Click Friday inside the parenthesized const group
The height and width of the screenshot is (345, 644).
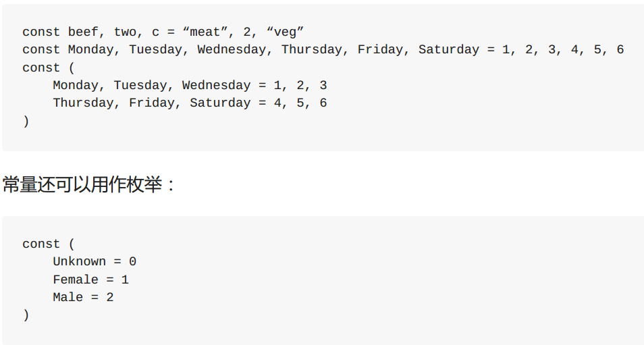coord(152,103)
